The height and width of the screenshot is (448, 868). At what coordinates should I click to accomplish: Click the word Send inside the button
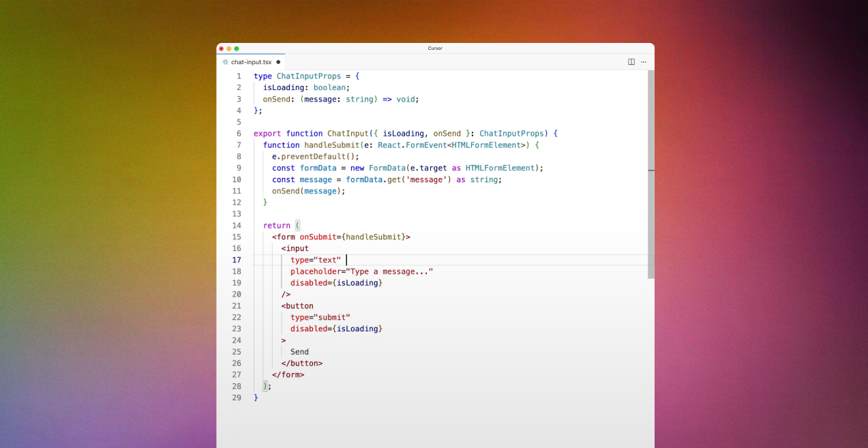point(299,352)
